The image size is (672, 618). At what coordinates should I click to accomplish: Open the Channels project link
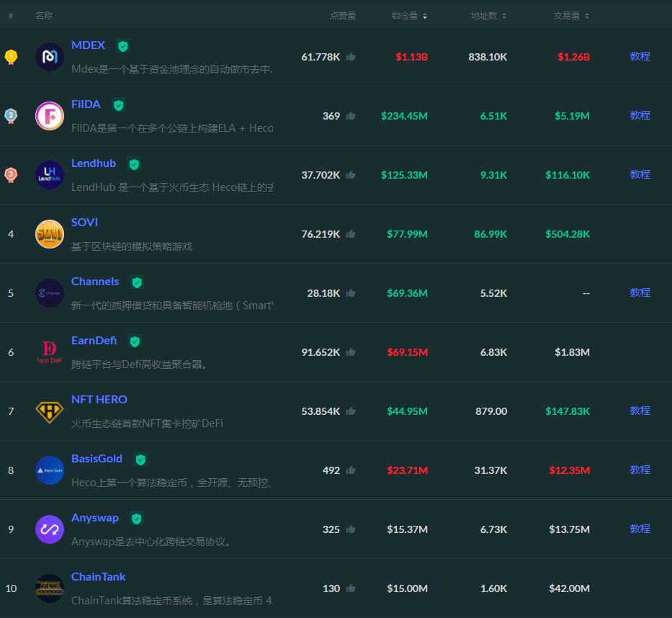click(95, 282)
